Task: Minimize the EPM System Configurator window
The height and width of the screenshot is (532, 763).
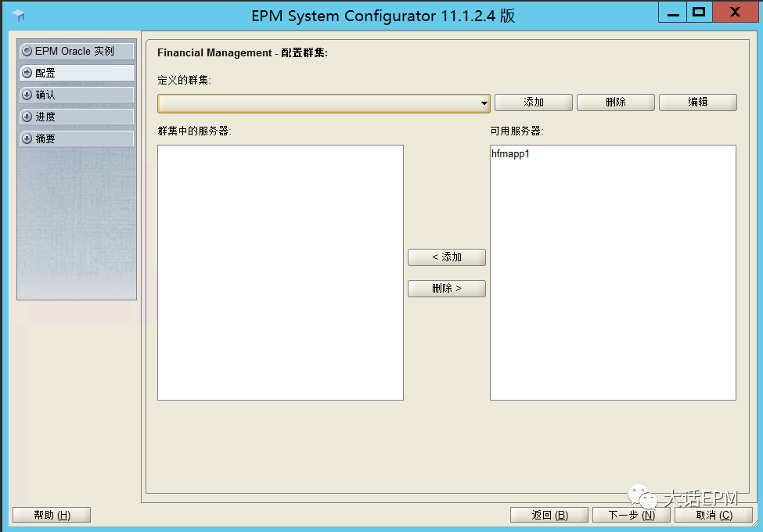Action: click(673, 13)
